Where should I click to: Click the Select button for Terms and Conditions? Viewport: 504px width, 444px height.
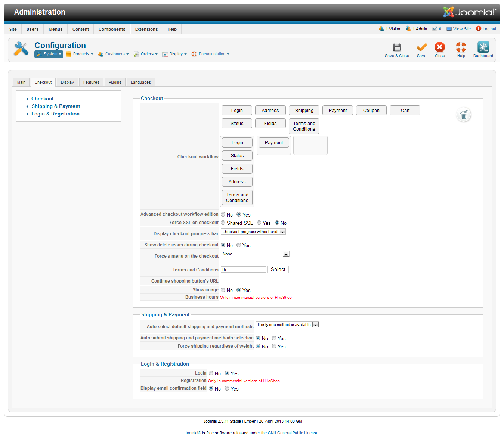pos(278,270)
